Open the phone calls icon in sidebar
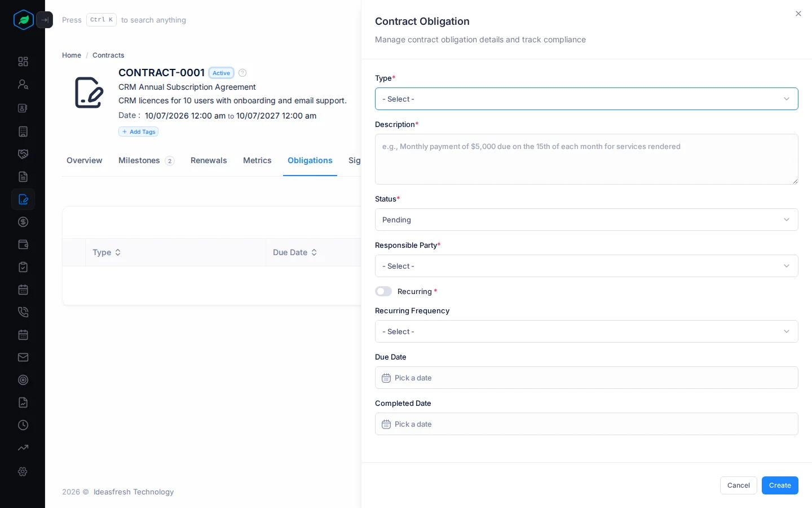Screen dimensions: 812x508 [x=23, y=312]
